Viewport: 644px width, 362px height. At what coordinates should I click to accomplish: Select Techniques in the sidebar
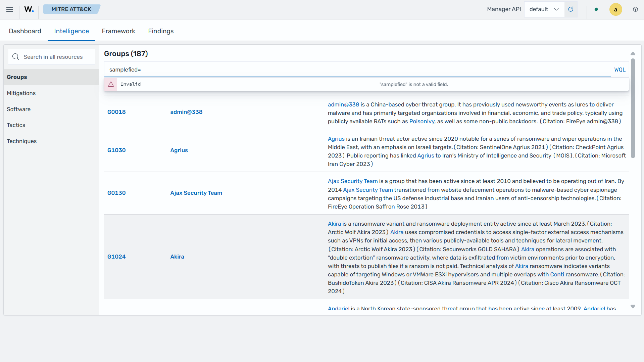[51, 141]
